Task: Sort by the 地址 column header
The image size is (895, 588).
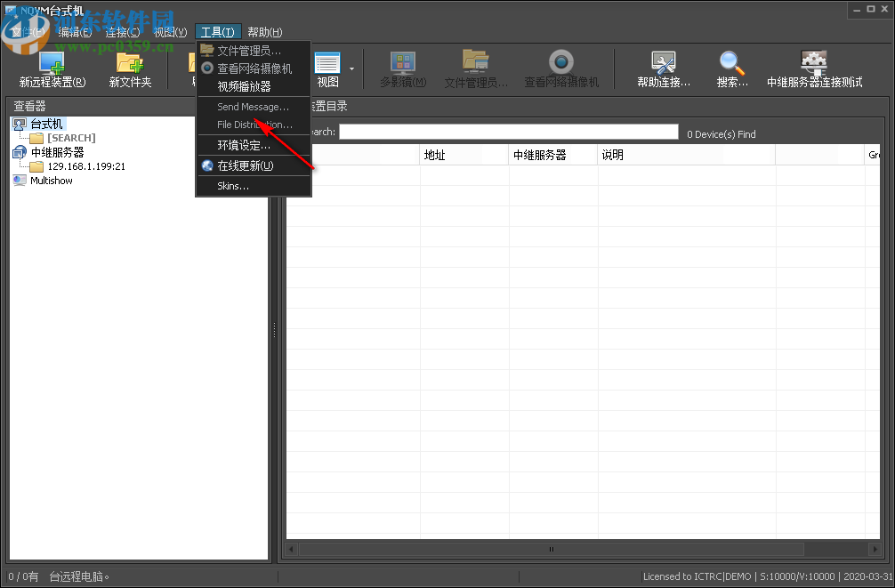Action: pyautogui.click(x=464, y=155)
